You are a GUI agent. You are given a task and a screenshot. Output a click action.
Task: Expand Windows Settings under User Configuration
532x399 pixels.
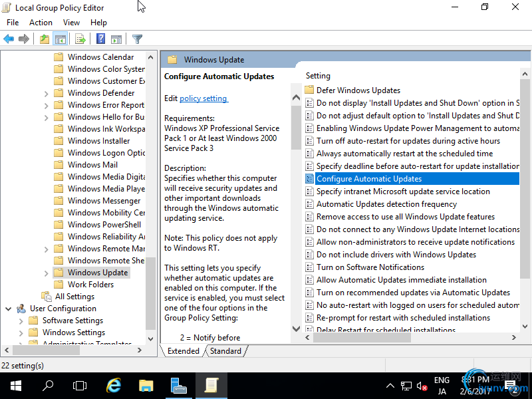(x=21, y=333)
